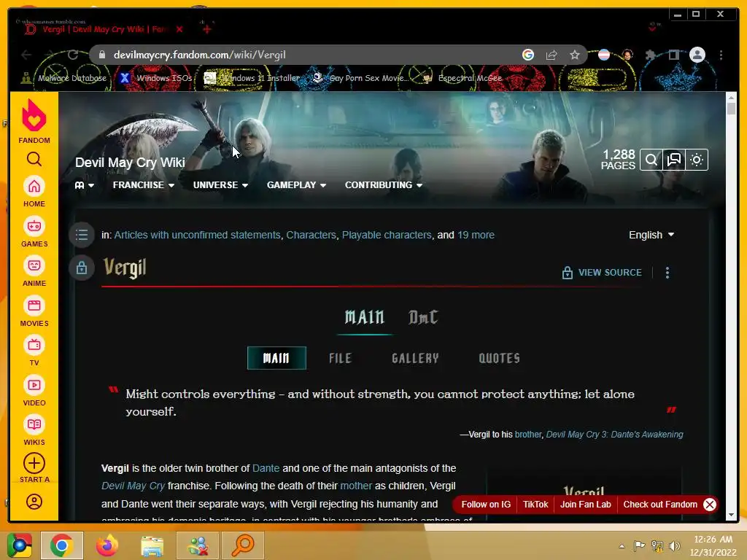
Task: Click the TikTok button
Action: (x=535, y=505)
